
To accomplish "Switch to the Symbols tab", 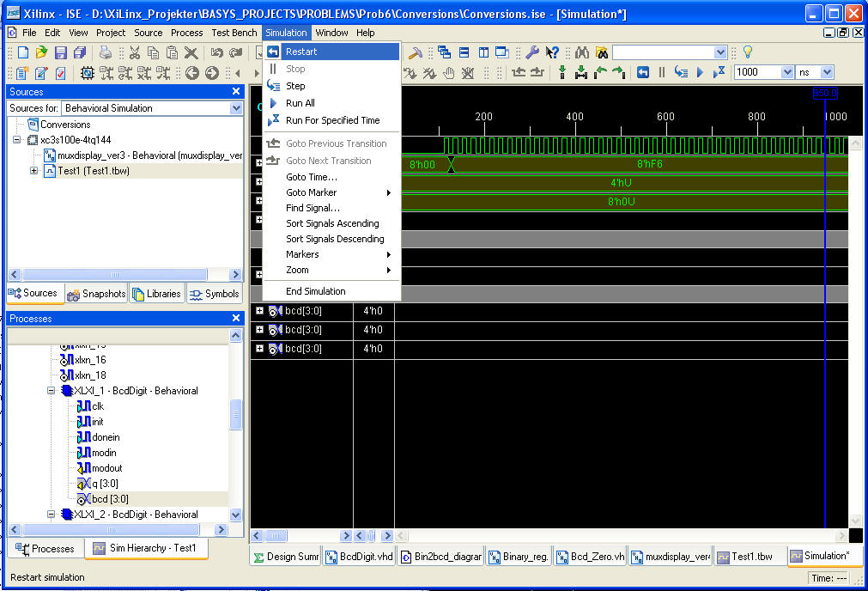I will (x=215, y=294).
